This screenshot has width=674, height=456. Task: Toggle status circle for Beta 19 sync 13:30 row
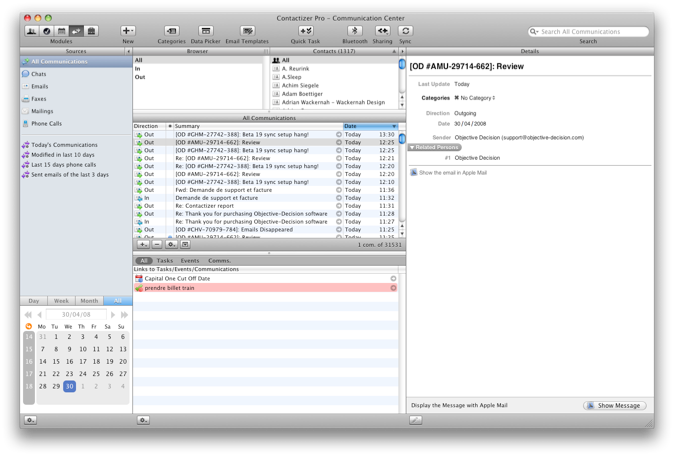339,135
